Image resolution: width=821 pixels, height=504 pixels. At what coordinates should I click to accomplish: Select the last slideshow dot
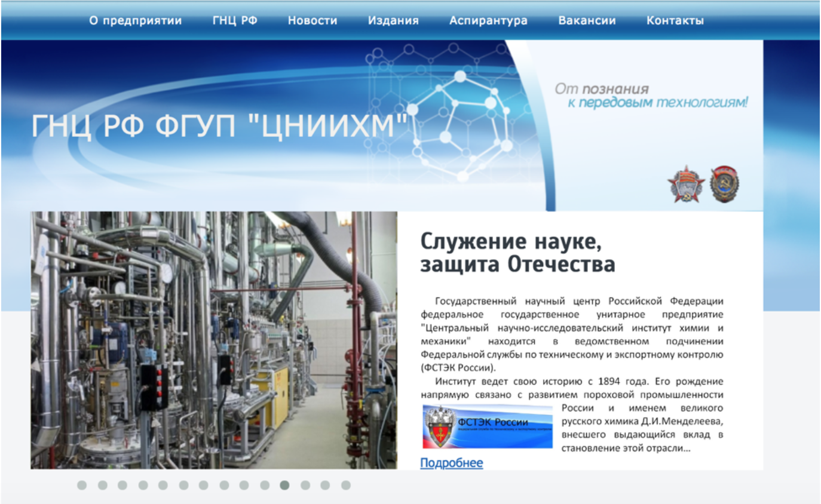(346, 485)
